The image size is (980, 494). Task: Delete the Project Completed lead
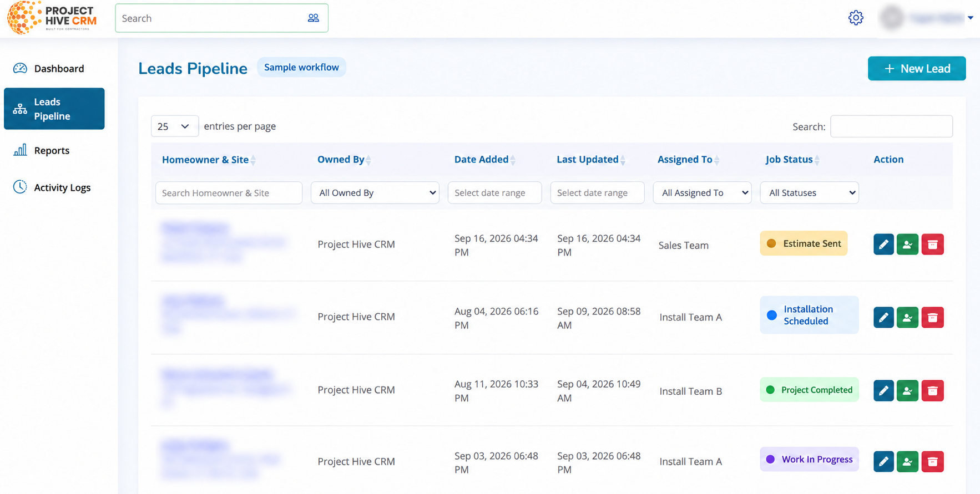coord(932,391)
